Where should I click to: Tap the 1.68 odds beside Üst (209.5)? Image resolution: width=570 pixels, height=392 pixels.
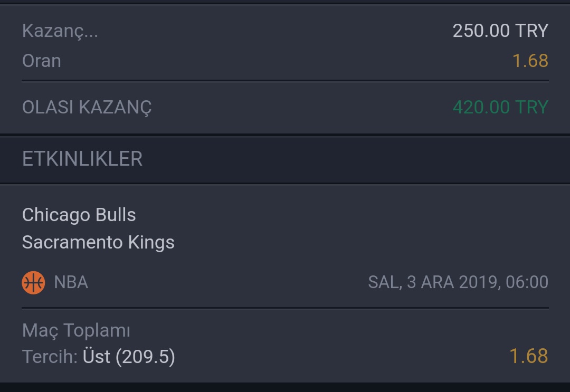[528, 356]
